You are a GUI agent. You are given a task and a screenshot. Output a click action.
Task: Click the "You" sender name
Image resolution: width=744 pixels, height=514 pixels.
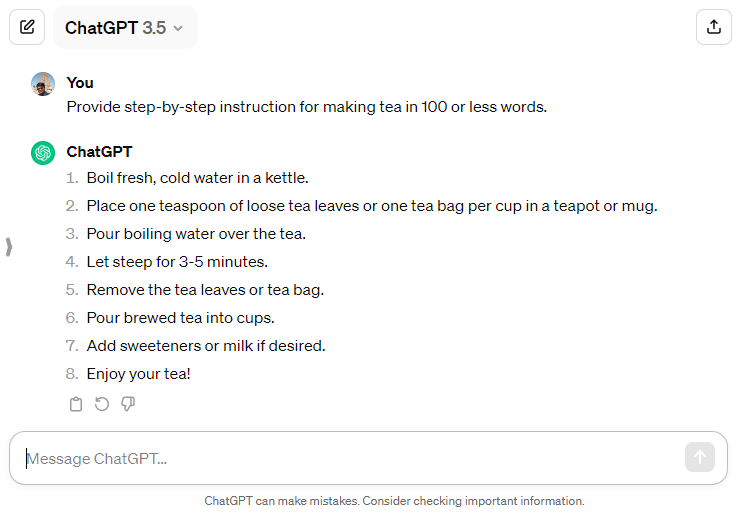point(80,83)
